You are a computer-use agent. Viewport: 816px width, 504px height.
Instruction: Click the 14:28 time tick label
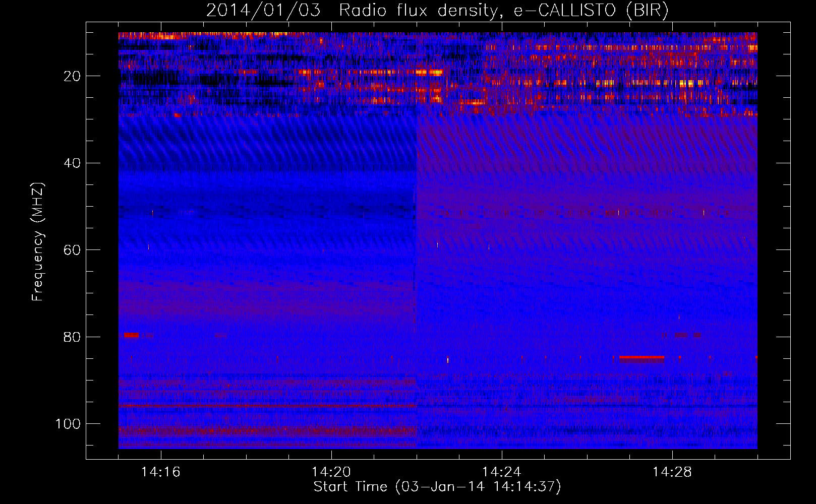pyautogui.click(x=672, y=472)
